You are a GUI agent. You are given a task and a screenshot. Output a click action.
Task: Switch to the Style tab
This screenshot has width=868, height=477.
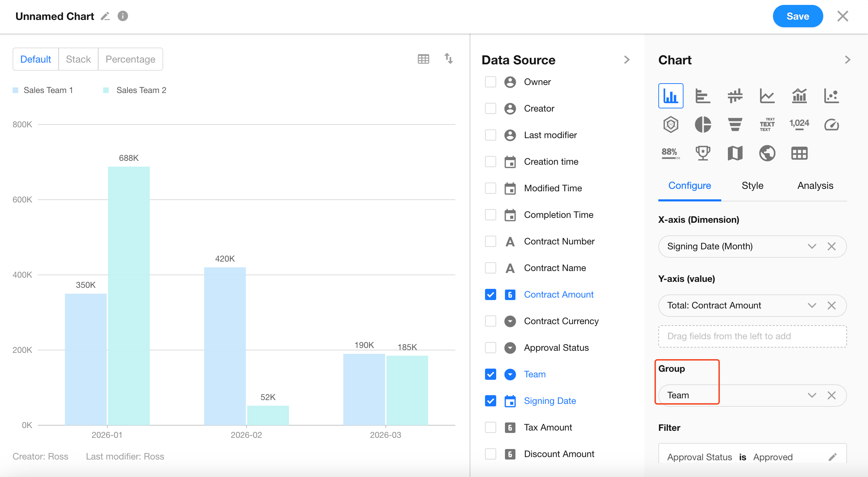(752, 185)
